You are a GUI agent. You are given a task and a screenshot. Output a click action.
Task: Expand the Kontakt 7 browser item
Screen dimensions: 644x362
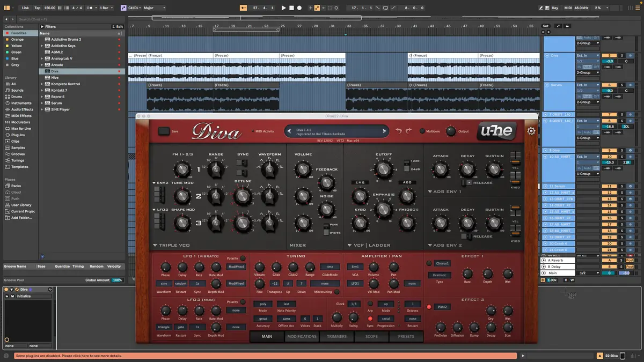click(42, 90)
